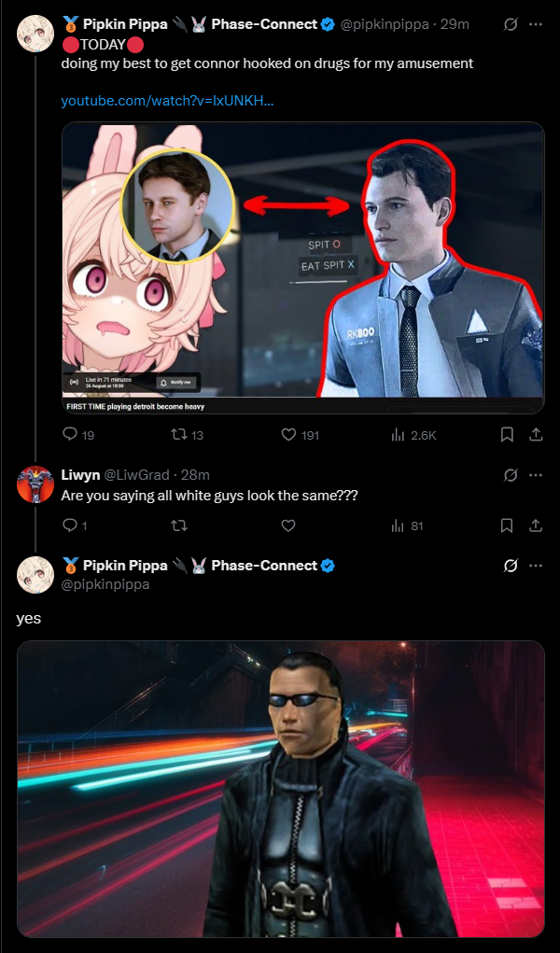Open Liwyn's profile avatar
The height and width of the screenshot is (953, 560).
pyautogui.click(x=35, y=484)
